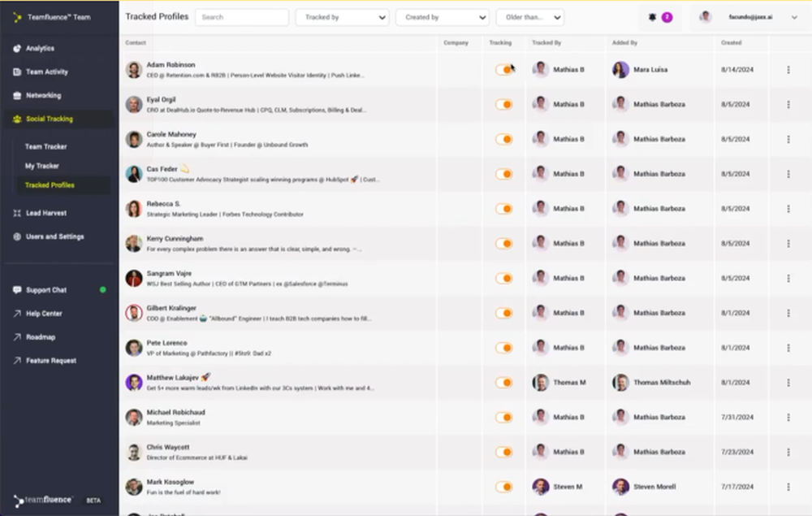Image resolution: width=812 pixels, height=516 pixels.
Task: Click the Tracked By column header
Action: [546, 42]
